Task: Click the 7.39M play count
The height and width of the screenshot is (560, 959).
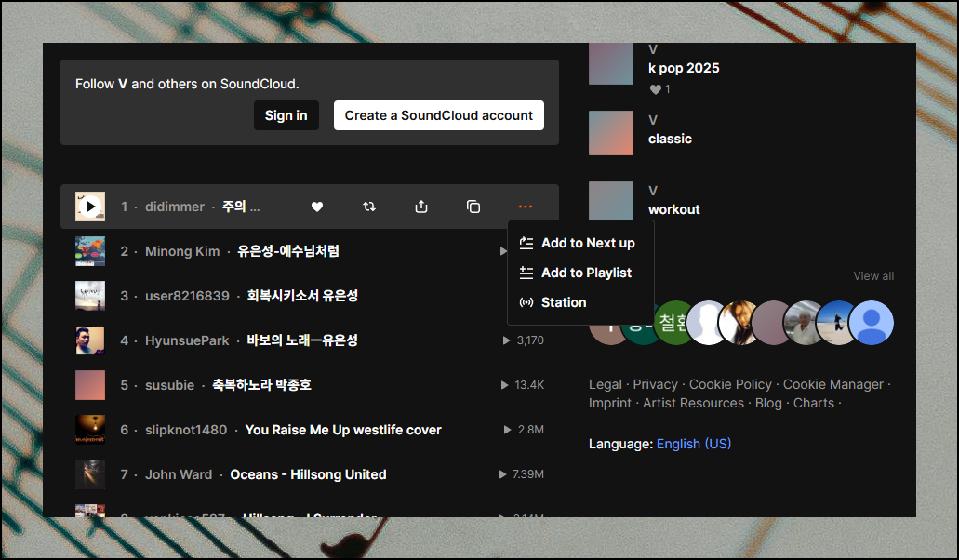Action: pyautogui.click(x=522, y=474)
